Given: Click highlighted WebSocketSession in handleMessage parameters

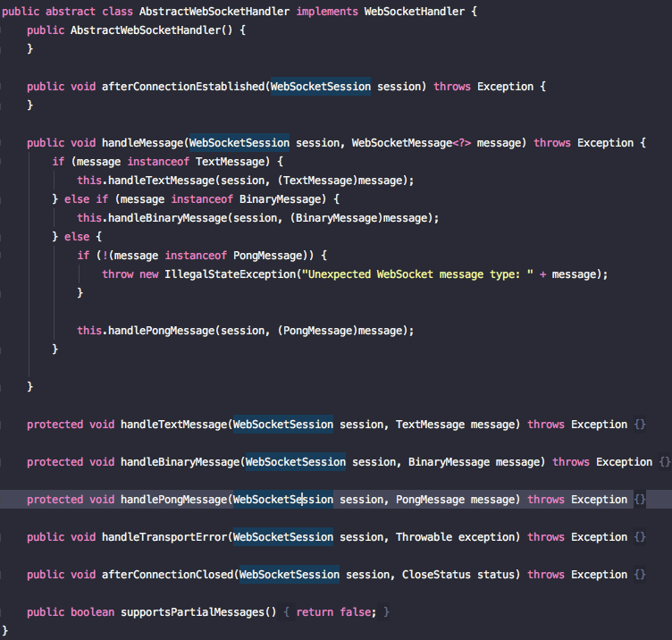Looking at the screenshot, I should pyautogui.click(x=239, y=143).
